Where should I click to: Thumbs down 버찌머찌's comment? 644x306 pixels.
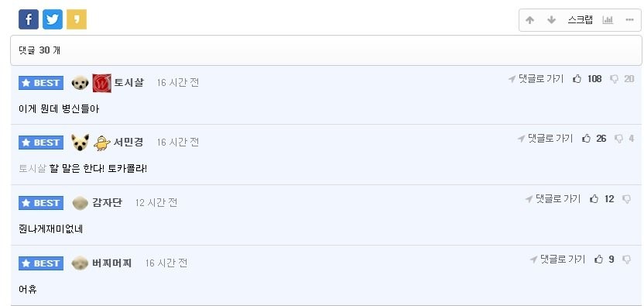pyautogui.click(x=627, y=260)
